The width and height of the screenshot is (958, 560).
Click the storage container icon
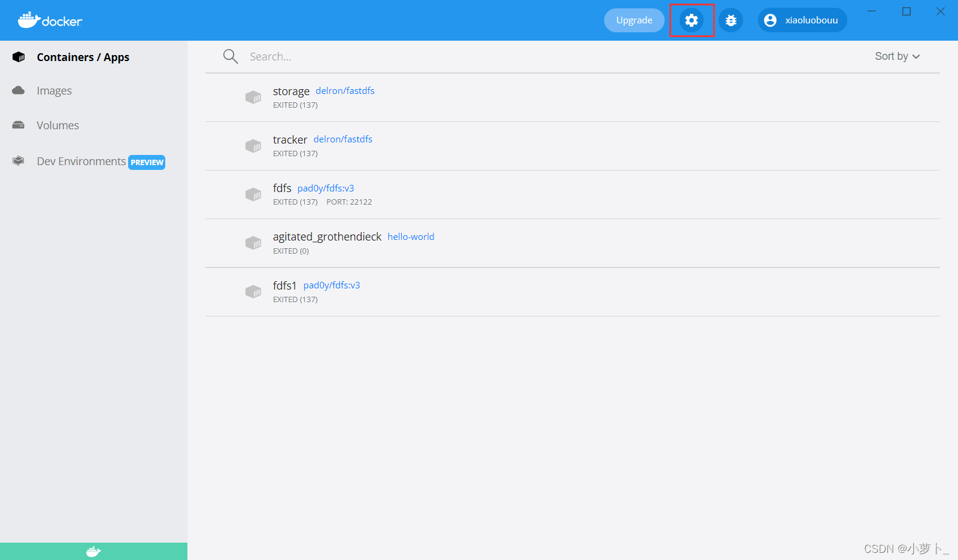pyautogui.click(x=253, y=97)
